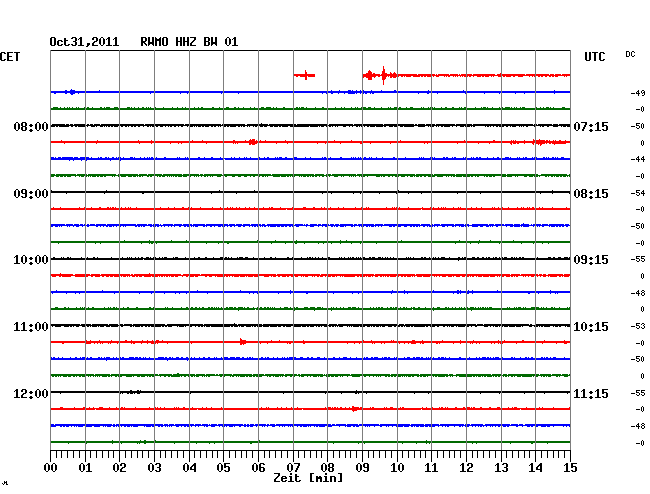
Task: Select the 12:00 CET time label
Action: pyautogui.click(x=31, y=393)
